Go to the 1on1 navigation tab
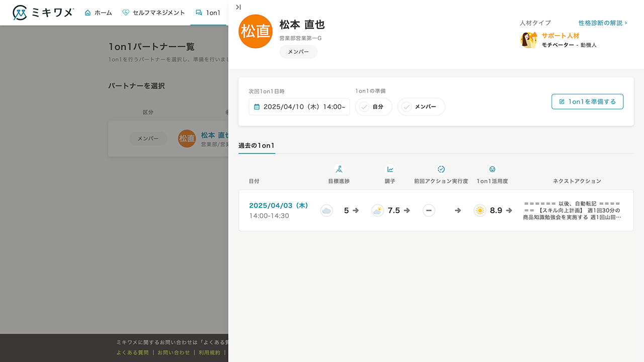This screenshot has height=362, width=644. (208, 13)
